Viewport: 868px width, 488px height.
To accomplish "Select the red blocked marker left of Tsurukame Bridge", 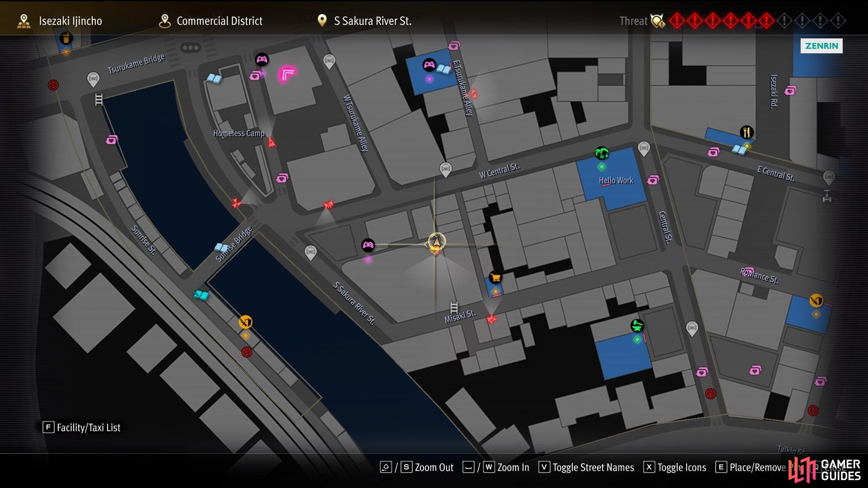I will (53, 85).
